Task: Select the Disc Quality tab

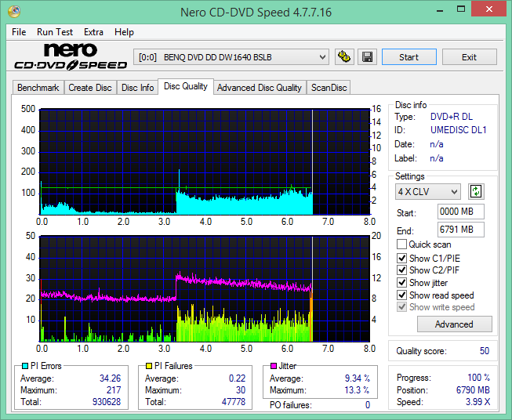Action: click(186, 86)
